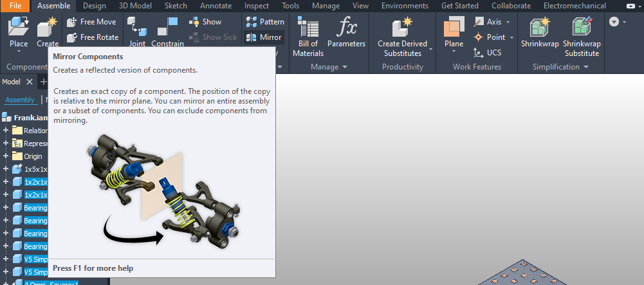The height and width of the screenshot is (285, 644).
Task: Switch to the Annotate tab
Action: point(216,6)
